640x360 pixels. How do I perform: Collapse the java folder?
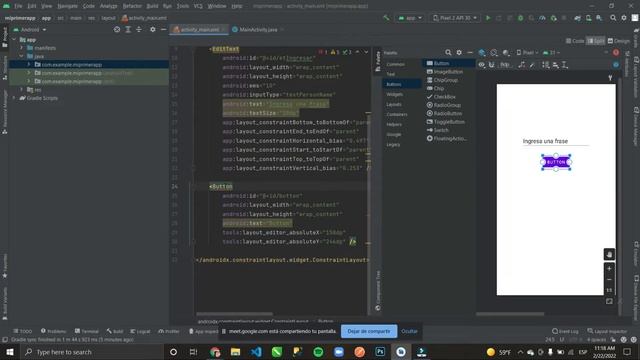(x=22, y=56)
